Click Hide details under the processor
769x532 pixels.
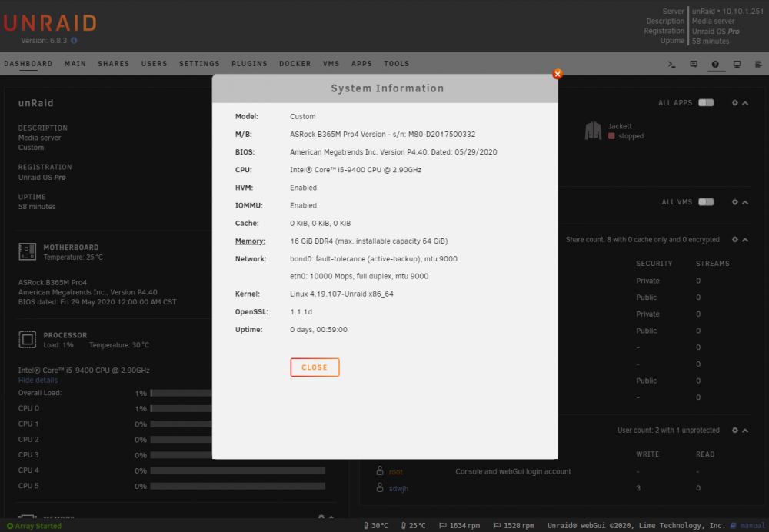click(38, 380)
